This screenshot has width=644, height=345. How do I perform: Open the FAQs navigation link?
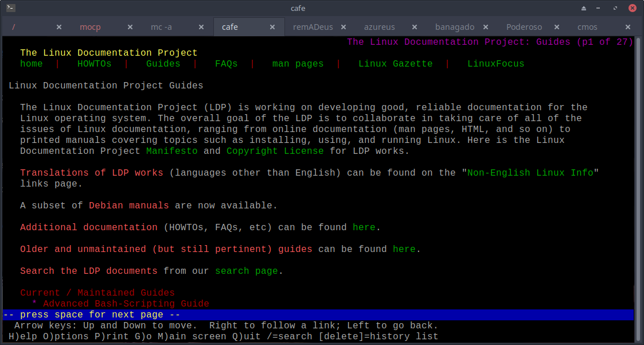click(227, 64)
